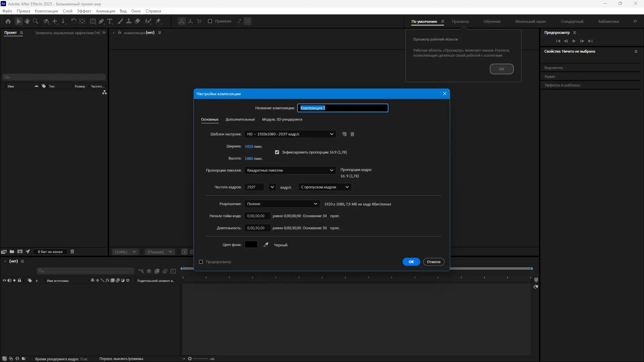Select the Pen tool
Image resolution: width=644 pixels, height=362 pixels.
[101, 21]
